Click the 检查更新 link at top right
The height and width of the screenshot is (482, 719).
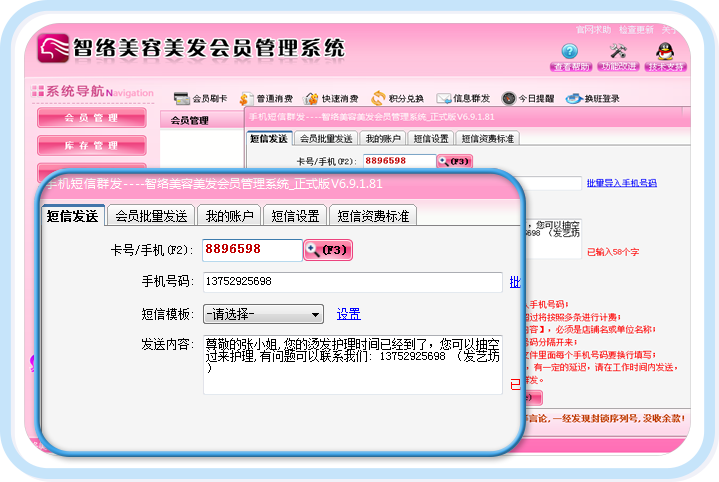coord(636,30)
